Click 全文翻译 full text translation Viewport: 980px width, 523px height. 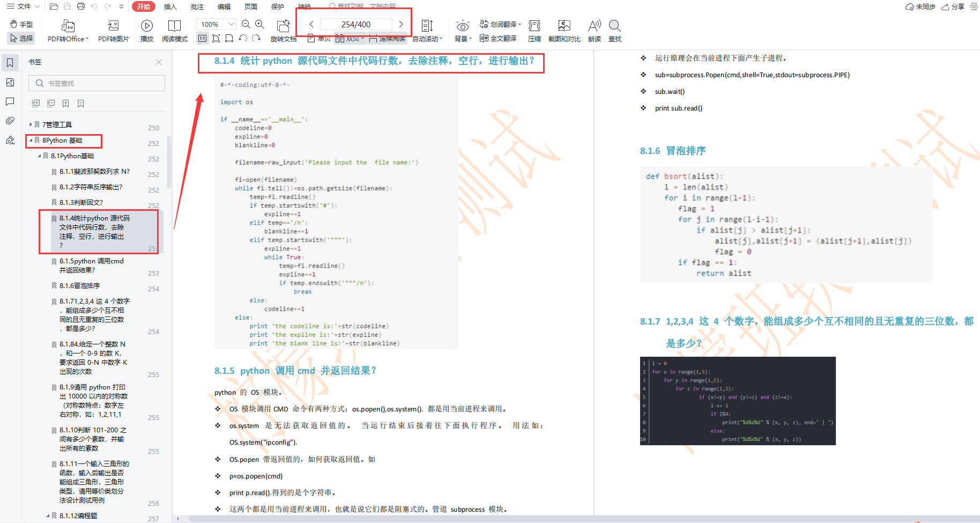tap(498, 38)
